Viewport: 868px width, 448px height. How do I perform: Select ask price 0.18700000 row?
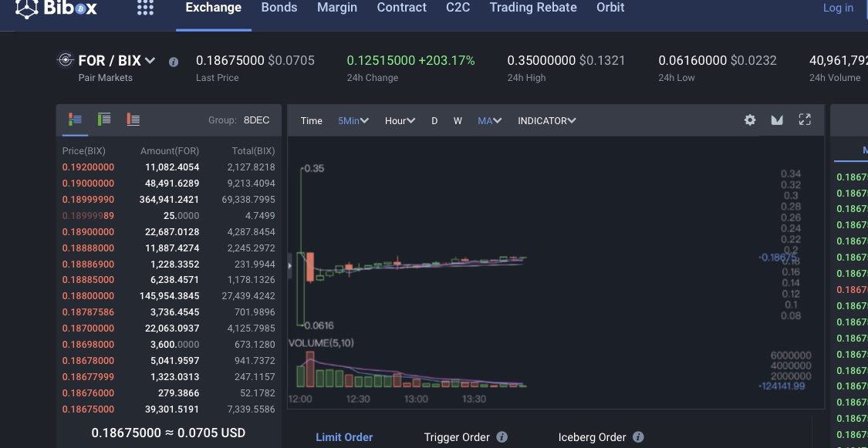click(x=168, y=328)
